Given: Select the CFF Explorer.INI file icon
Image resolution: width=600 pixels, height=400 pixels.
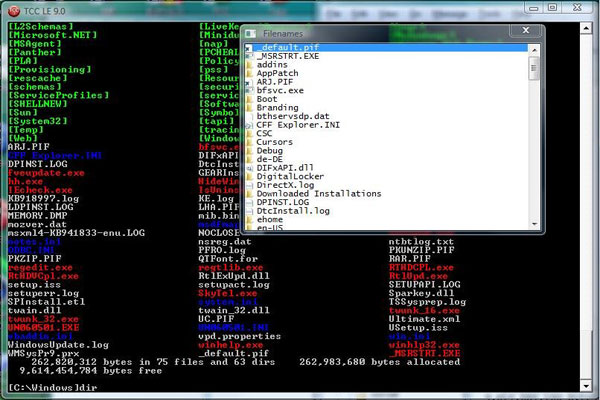Looking at the screenshot, I should 248,124.
